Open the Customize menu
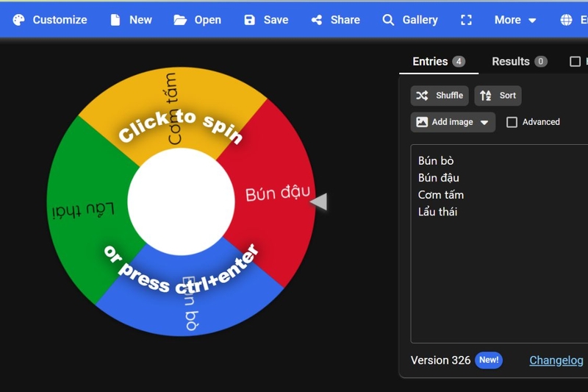 [x=50, y=20]
